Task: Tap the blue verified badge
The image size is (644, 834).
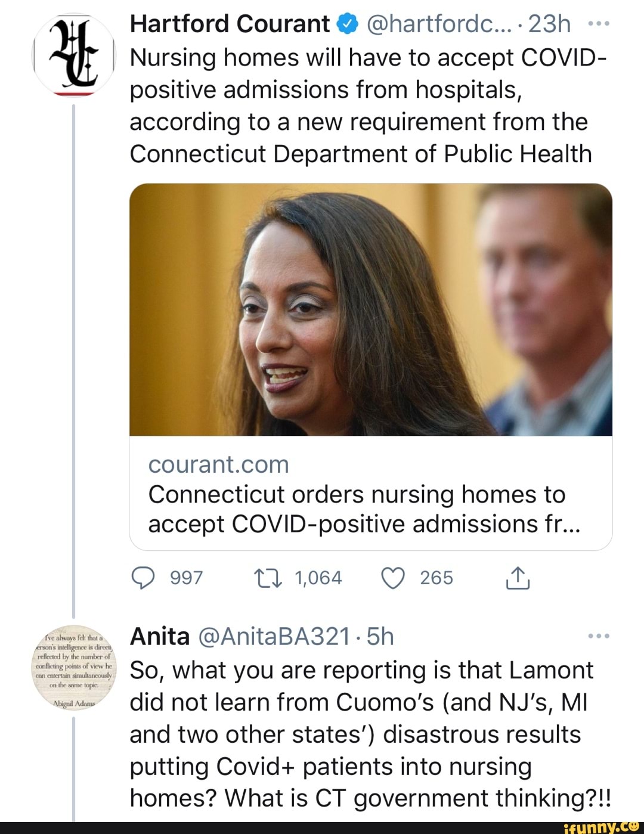Action: 347,24
